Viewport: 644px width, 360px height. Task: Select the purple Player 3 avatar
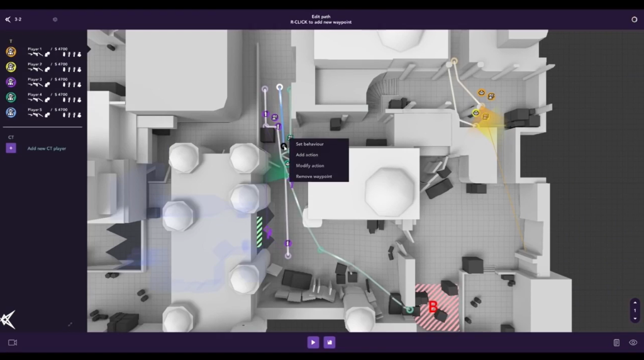11,82
